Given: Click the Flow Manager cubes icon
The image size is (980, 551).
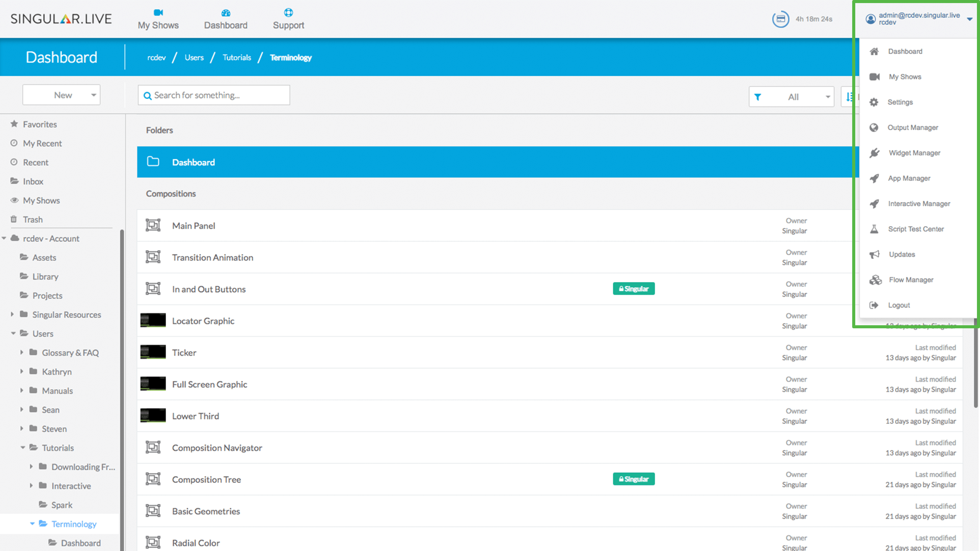Looking at the screenshot, I should pyautogui.click(x=875, y=280).
